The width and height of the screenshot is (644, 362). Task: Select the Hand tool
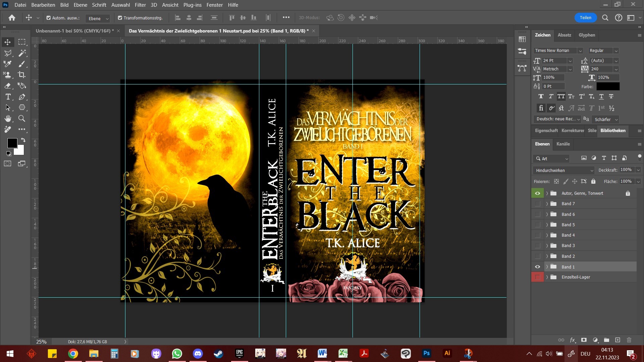8,118
